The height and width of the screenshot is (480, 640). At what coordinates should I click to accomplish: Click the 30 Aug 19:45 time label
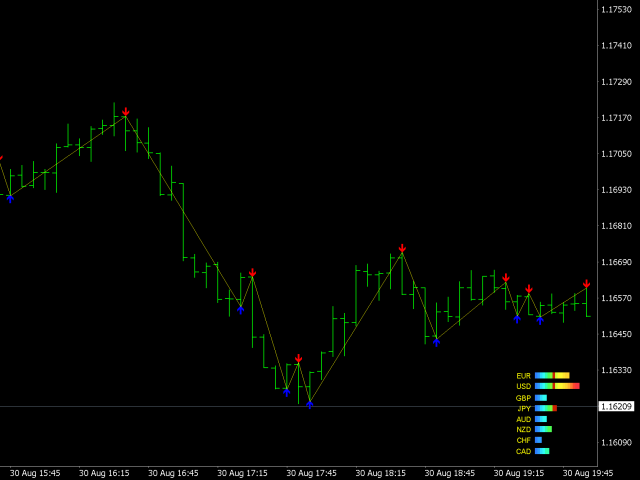click(588, 473)
